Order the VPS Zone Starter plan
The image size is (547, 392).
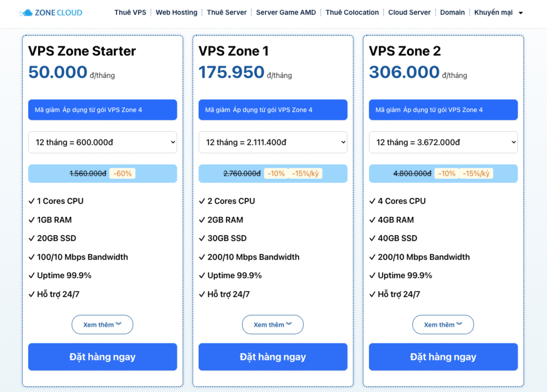[102, 357]
